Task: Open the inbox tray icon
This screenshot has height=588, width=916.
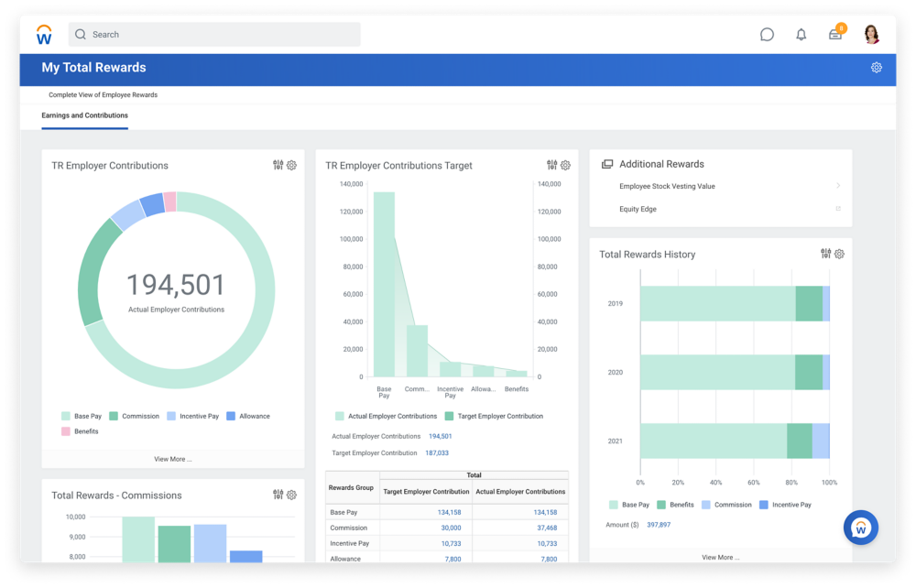Action: pos(835,35)
